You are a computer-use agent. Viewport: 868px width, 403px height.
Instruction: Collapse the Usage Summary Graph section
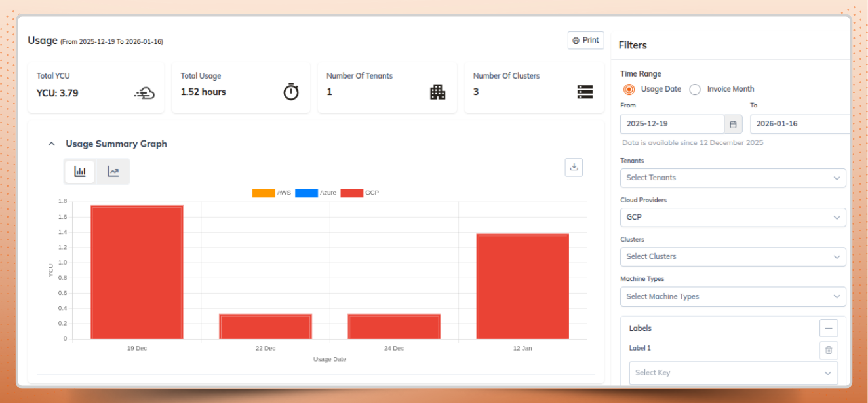(x=50, y=144)
